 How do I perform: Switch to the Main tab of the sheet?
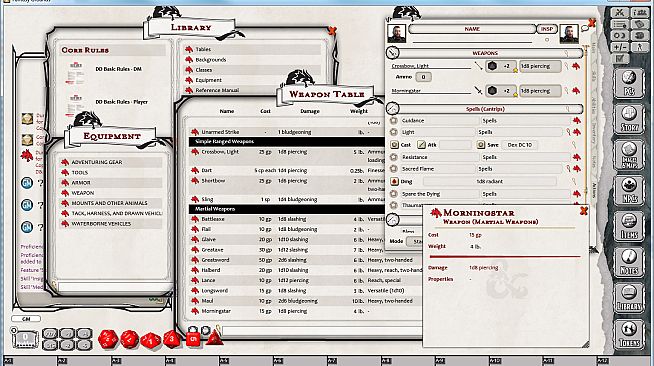(x=594, y=48)
